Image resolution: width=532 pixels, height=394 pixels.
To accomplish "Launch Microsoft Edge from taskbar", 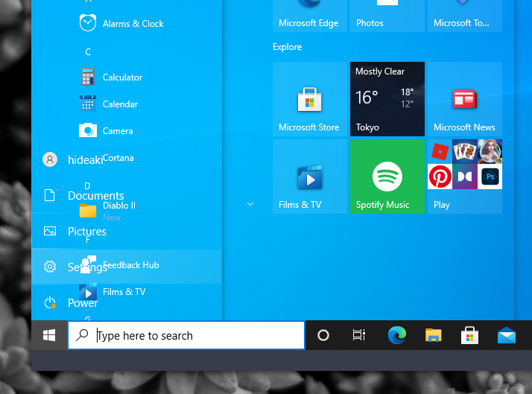I will click(397, 335).
